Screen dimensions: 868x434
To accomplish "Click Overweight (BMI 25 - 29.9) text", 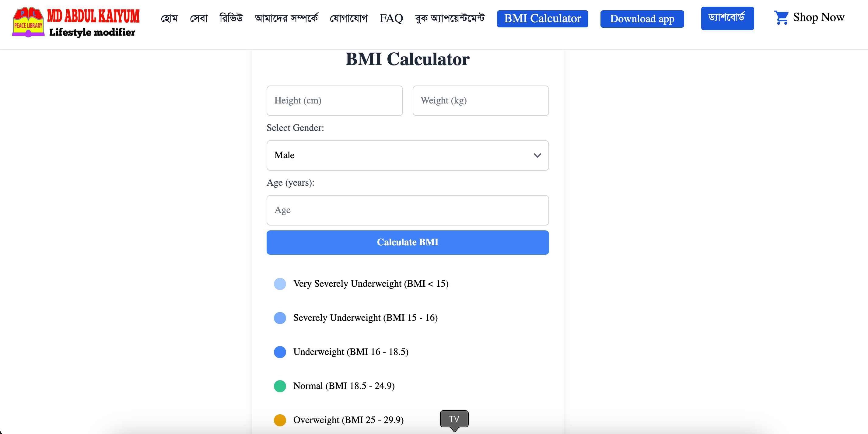I will coord(348,420).
